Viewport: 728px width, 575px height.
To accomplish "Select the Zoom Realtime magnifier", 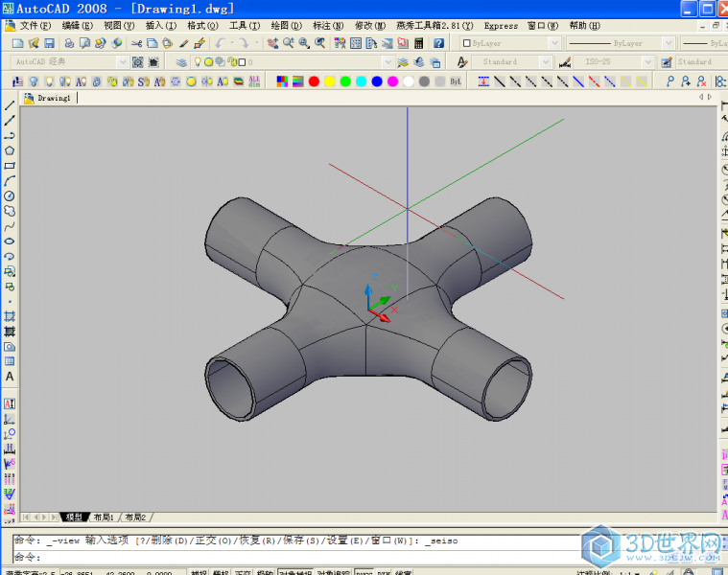I will point(289,43).
